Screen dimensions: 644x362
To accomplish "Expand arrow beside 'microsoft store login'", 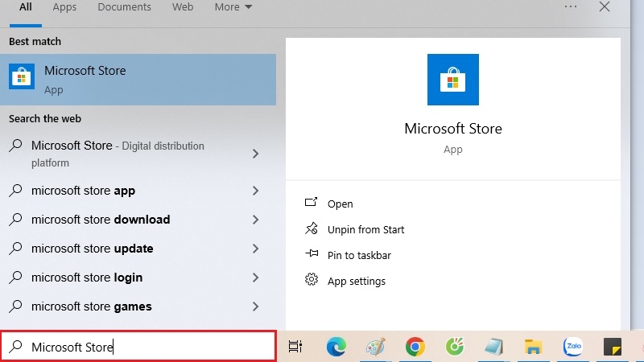I will 255,278.
